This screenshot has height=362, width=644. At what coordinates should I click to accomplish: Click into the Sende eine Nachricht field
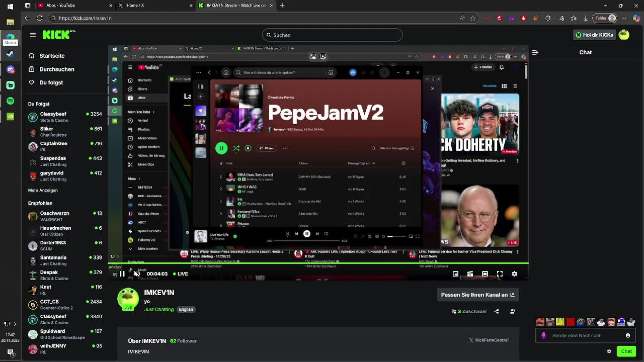(x=586, y=335)
